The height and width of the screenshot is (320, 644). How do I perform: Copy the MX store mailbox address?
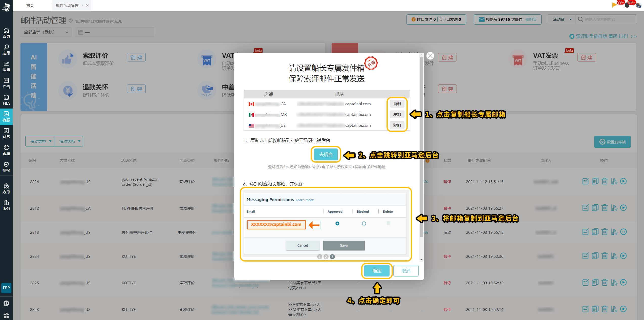pos(397,114)
